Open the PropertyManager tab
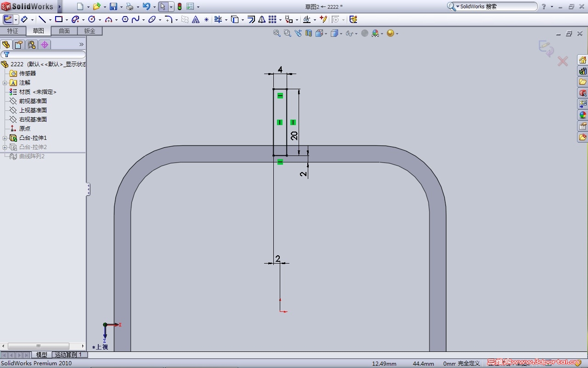Image resolution: width=588 pixels, height=368 pixels. coord(19,45)
